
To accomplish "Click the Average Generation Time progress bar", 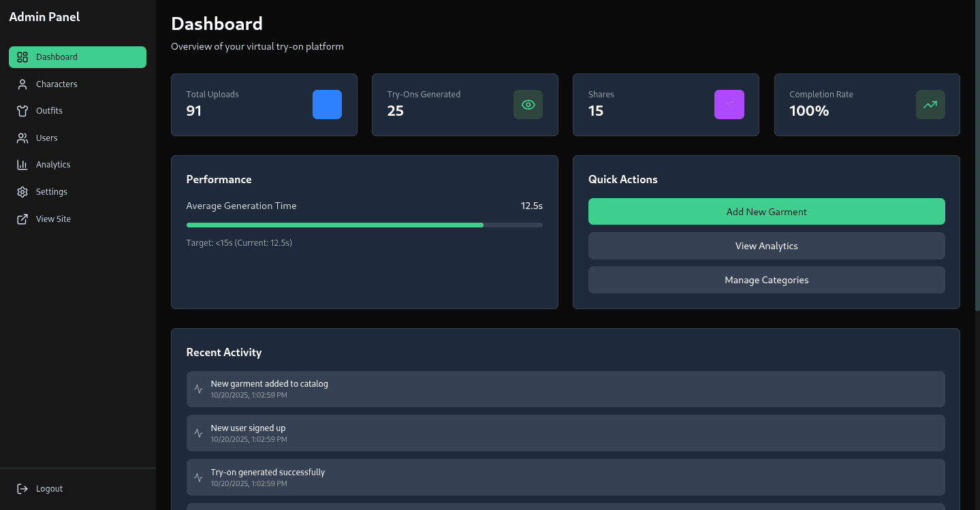I will pos(364,225).
